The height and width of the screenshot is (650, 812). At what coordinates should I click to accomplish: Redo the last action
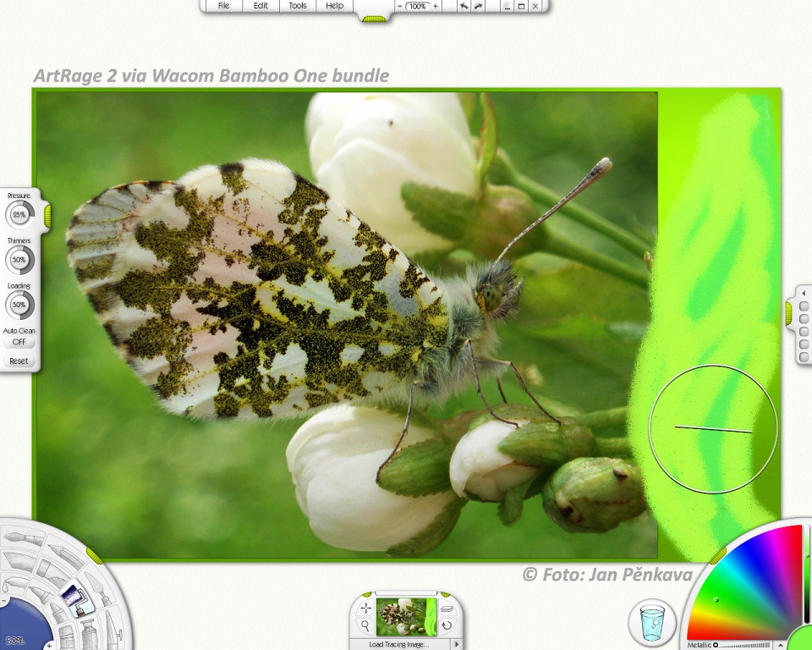click(479, 6)
